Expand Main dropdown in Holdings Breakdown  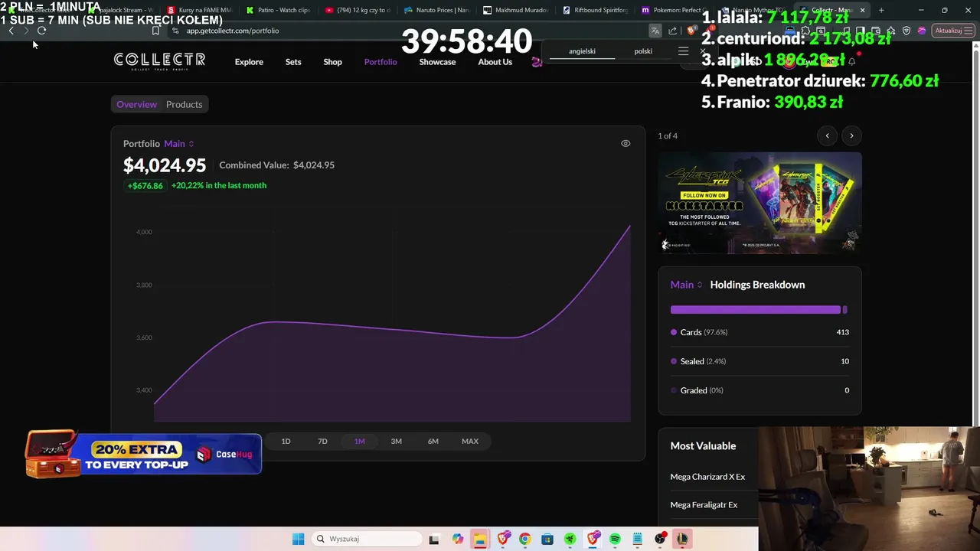pyautogui.click(x=686, y=285)
